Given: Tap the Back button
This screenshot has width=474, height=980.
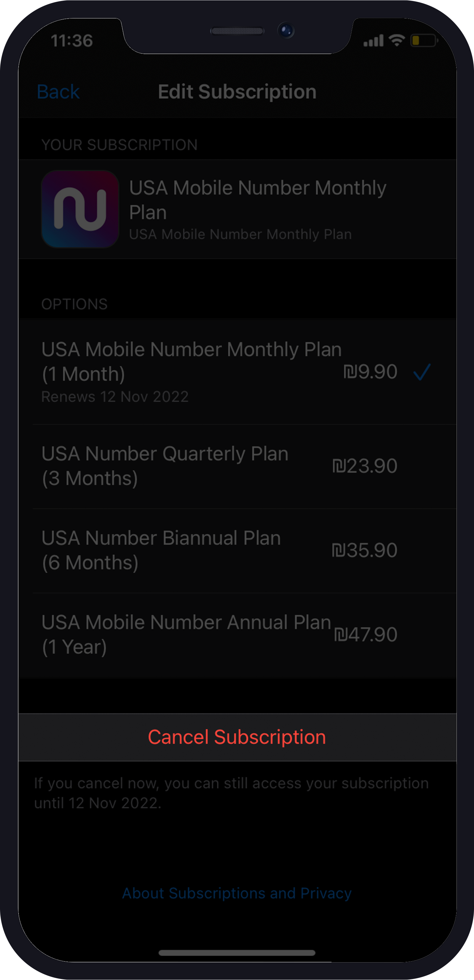Looking at the screenshot, I should (58, 92).
